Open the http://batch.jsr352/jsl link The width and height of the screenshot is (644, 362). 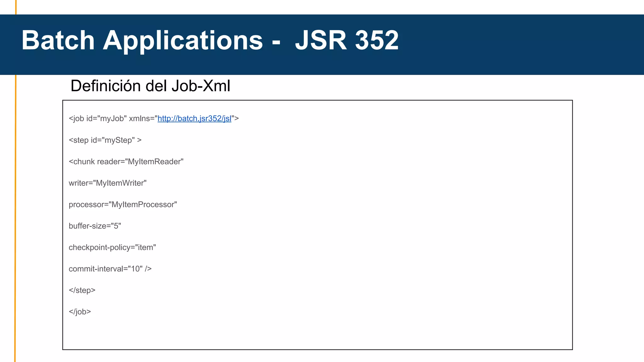[194, 118]
